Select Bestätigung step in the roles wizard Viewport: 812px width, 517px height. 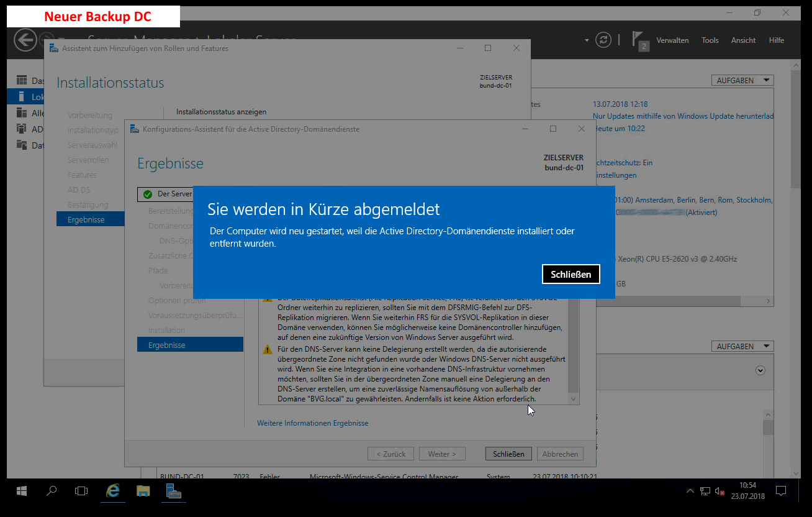click(x=88, y=204)
